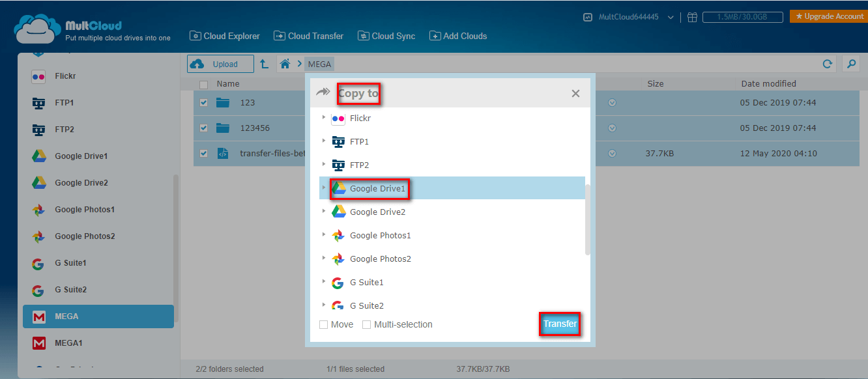Open Cloud Explorer
The height and width of the screenshot is (379, 868).
(225, 36)
